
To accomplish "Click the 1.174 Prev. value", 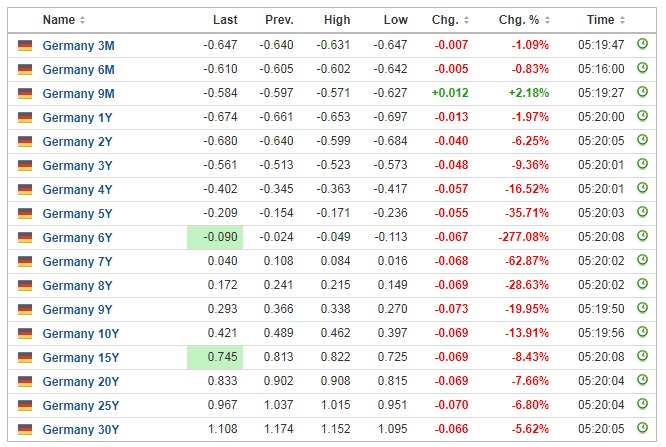I will coord(279,429).
